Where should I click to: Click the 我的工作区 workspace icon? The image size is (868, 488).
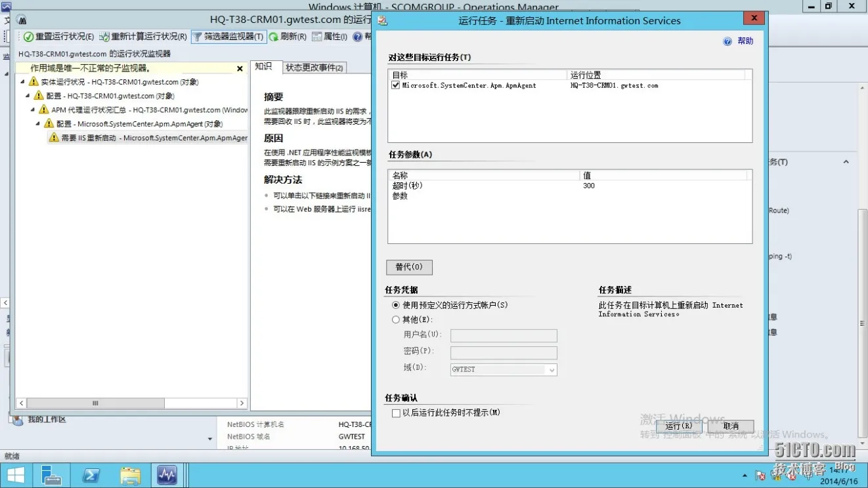tap(17, 420)
